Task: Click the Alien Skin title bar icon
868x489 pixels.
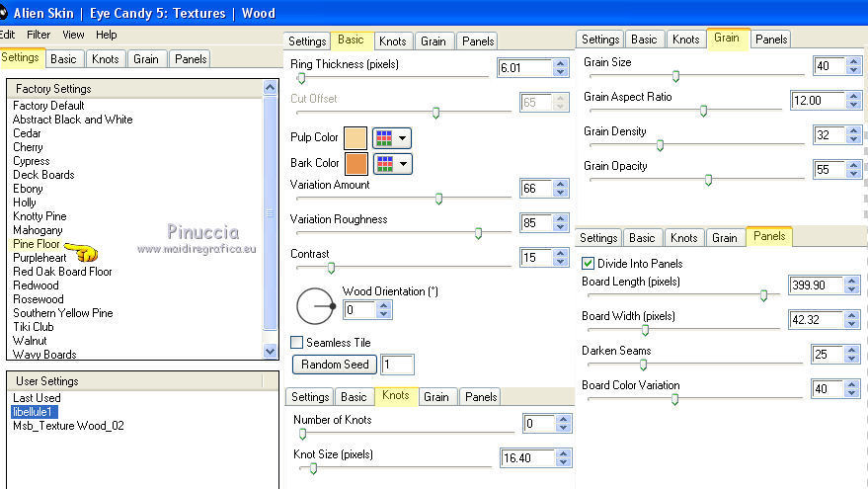Action: point(3,12)
